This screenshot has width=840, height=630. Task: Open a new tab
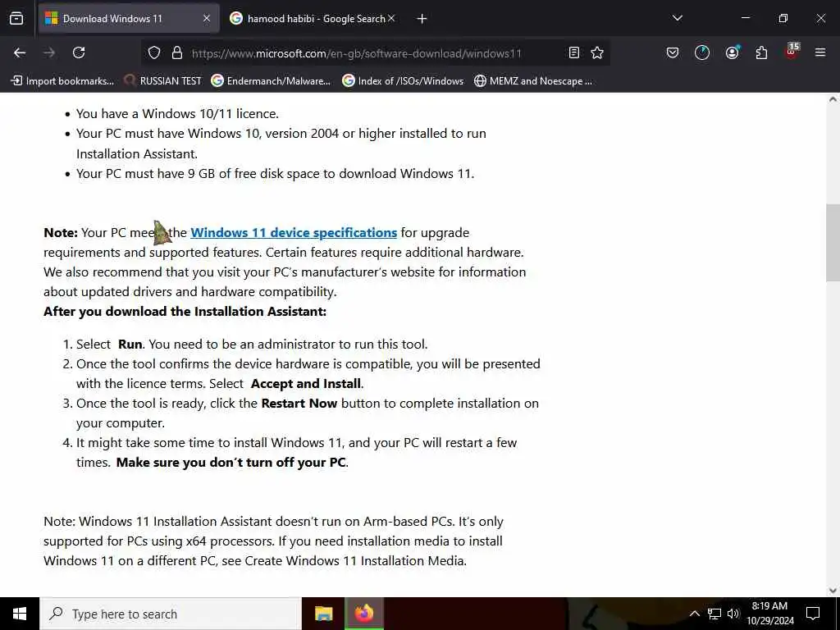422,19
